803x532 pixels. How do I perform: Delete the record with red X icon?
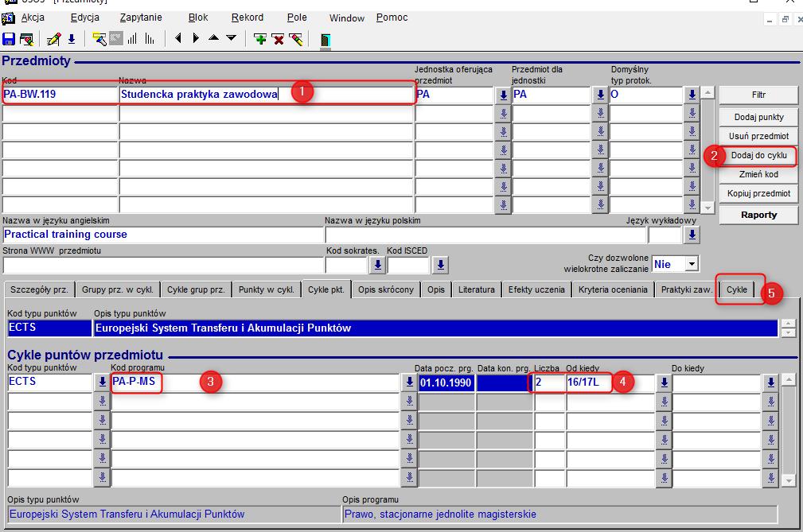(x=278, y=40)
